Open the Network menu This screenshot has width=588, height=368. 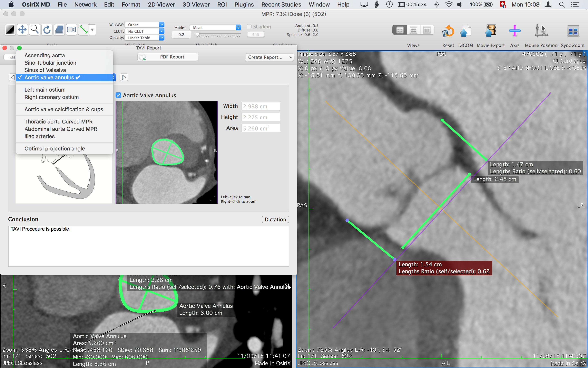[x=85, y=5]
